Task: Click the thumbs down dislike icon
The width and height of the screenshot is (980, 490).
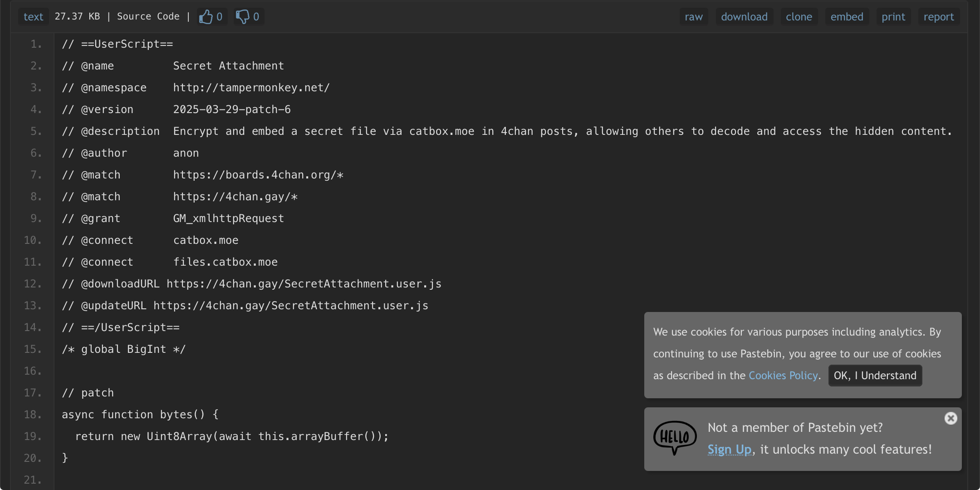Action: 242,17
